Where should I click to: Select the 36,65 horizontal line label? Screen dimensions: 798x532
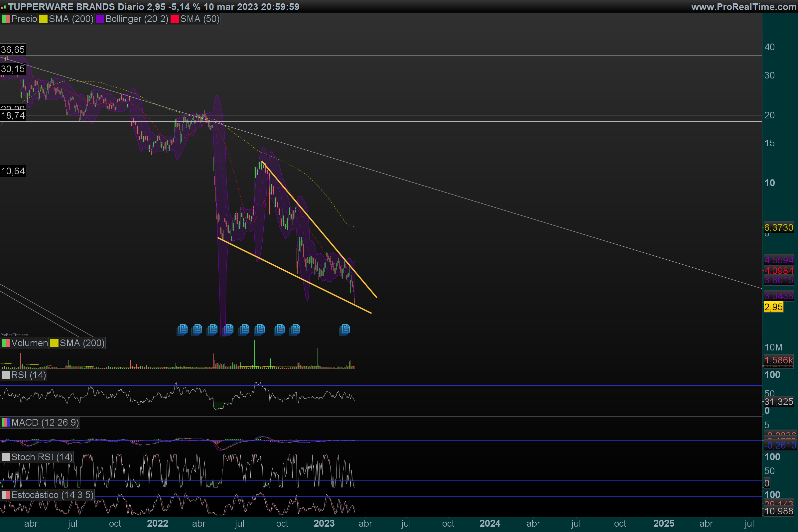(x=13, y=50)
